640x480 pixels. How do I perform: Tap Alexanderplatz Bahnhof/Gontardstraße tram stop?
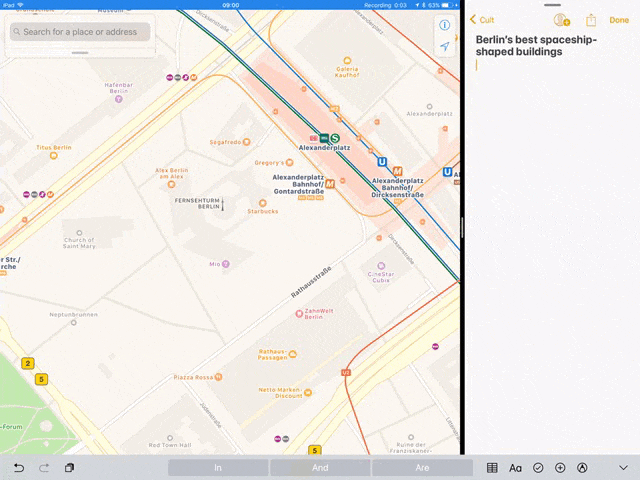coord(330,184)
